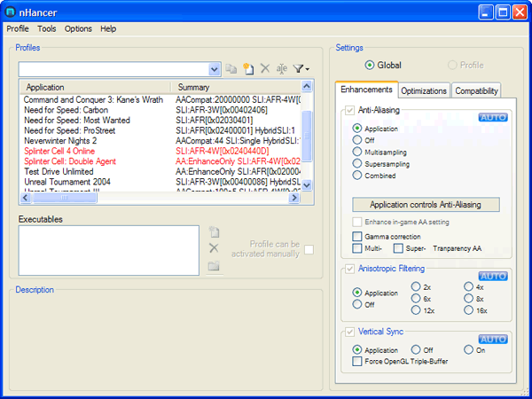
Task: Click the nHancer title bar app icon
Action: [11, 12]
